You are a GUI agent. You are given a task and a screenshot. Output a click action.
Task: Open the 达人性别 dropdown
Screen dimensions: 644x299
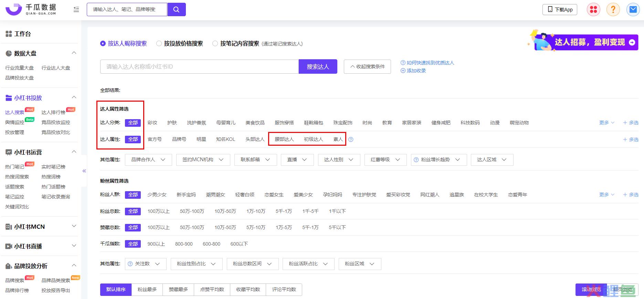point(339,160)
